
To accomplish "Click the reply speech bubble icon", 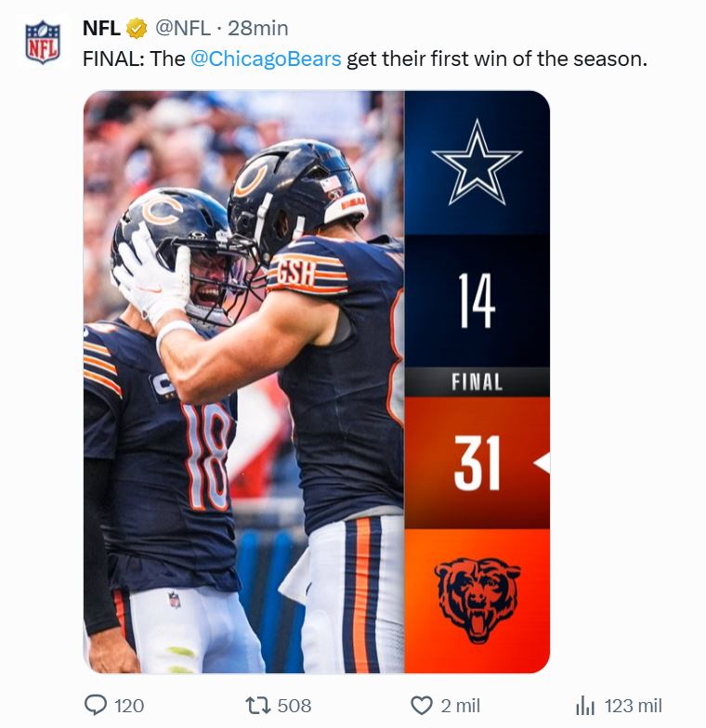I will (96, 706).
